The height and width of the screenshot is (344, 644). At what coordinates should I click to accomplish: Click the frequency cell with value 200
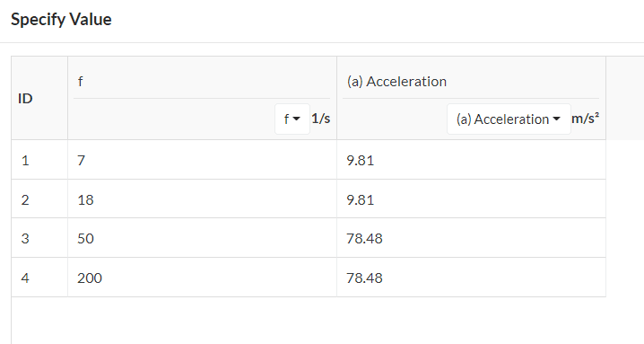pos(202,278)
